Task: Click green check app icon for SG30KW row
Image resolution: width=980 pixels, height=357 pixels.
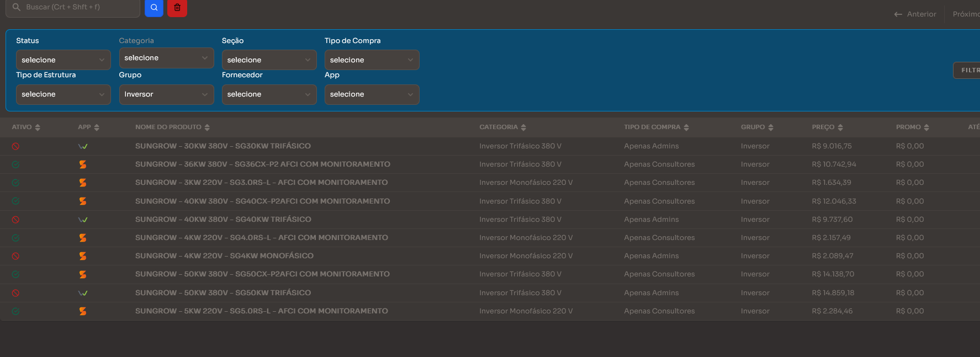Action: [83, 146]
